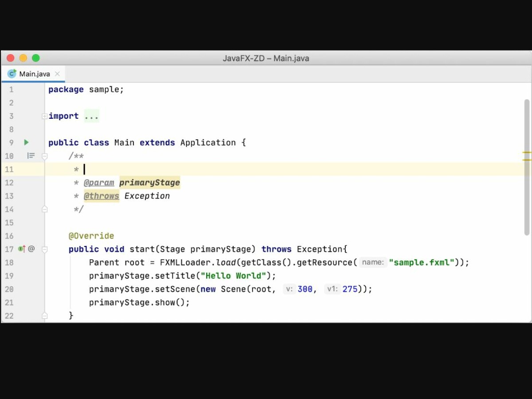Click the editor vertical scrollbar thumb
The image size is (532, 399).
[527, 166]
